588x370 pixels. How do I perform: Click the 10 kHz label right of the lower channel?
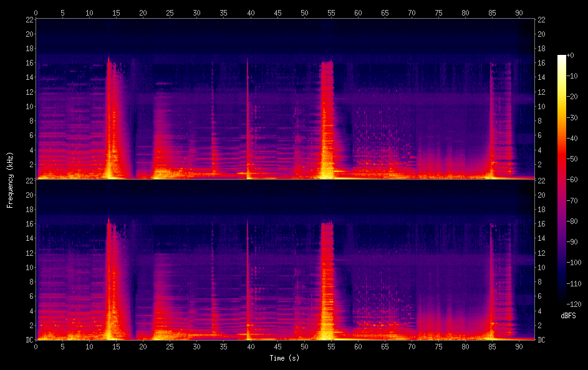542,267
